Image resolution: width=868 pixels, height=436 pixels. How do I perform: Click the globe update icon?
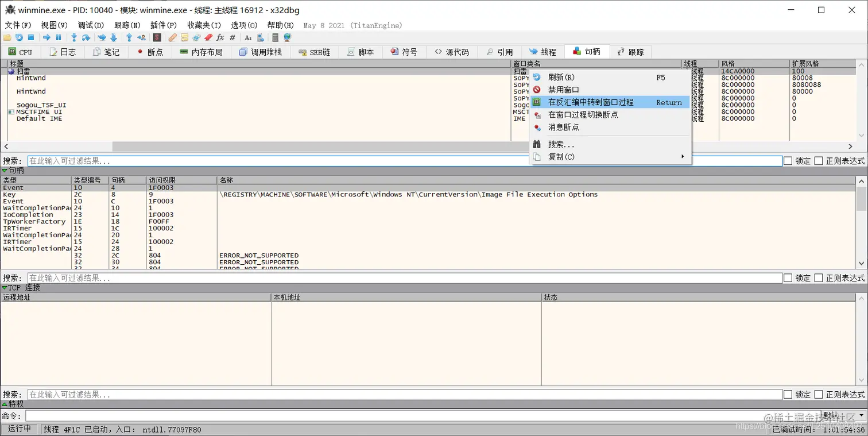coord(287,37)
